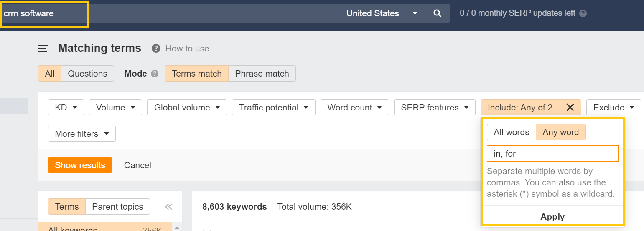Switch to the Questions tab
Image resolution: width=644 pixels, height=231 pixels.
[87, 74]
